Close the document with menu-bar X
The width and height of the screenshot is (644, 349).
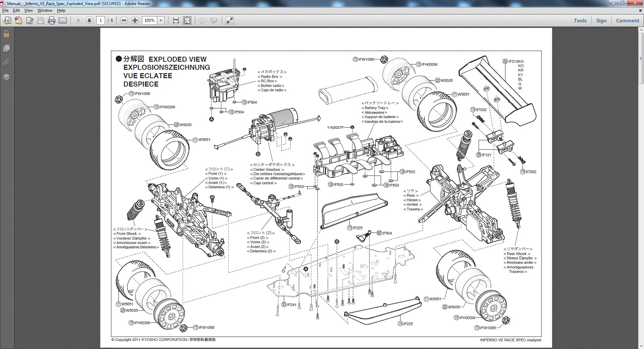[x=640, y=10]
